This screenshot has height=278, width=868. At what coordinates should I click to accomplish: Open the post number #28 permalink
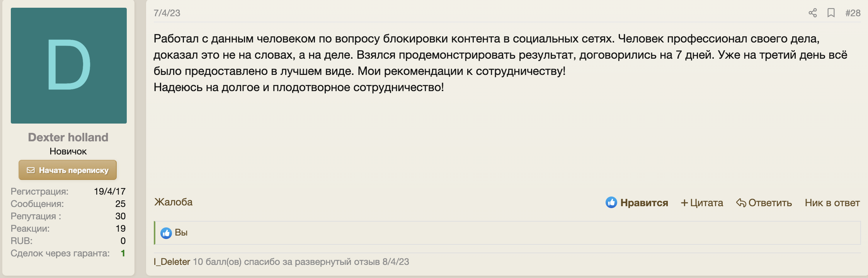click(x=853, y=13)
